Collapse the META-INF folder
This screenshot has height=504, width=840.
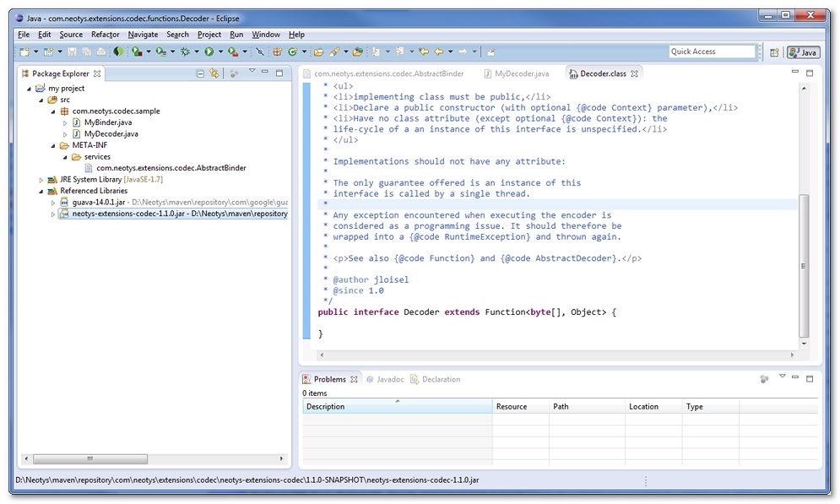click(x=52, y=145)
